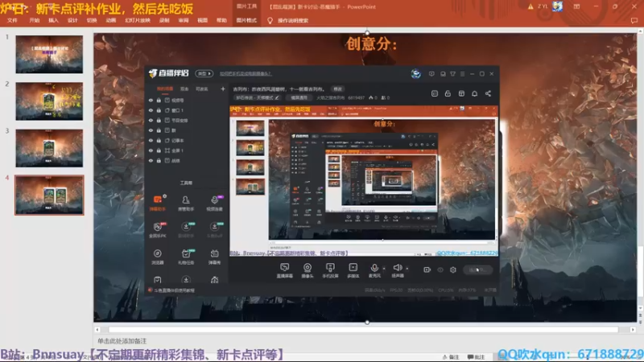
Task: Click 多媒体 icon in outermost 直播伴侣
Action: (353, 270)
